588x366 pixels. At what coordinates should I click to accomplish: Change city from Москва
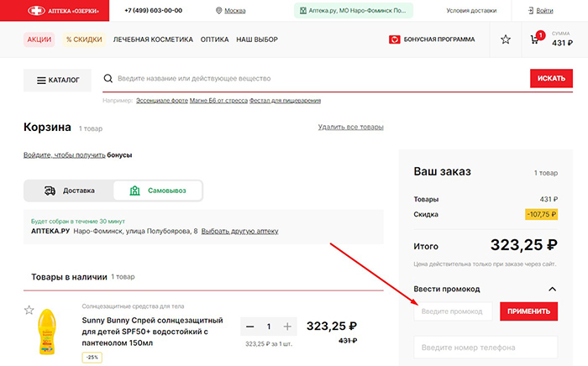point(229,11)
